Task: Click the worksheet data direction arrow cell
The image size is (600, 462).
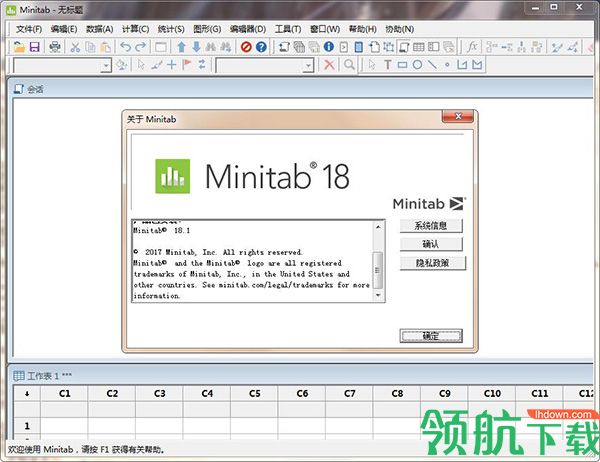Action: pyautogui.click(x=27, y=393)
